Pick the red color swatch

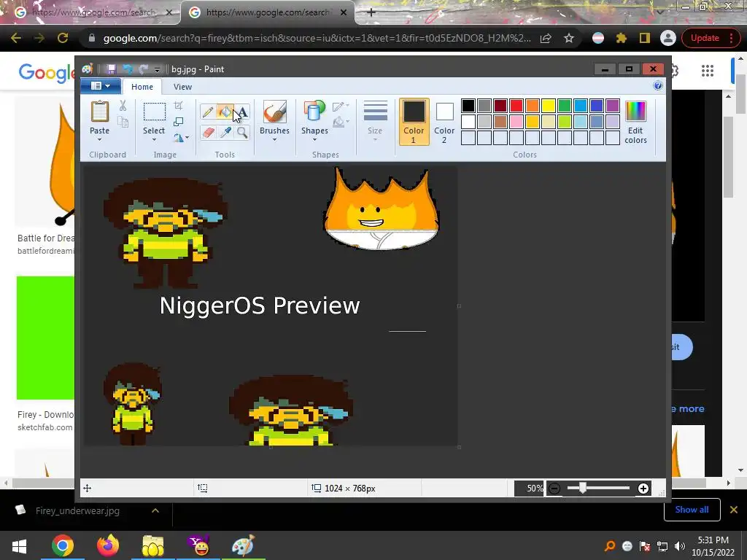tap(516, 105)
